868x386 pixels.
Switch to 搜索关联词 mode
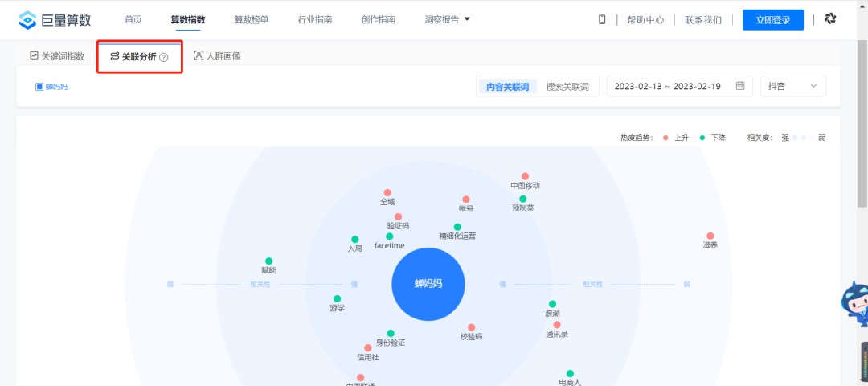click(x=567, y=87)
